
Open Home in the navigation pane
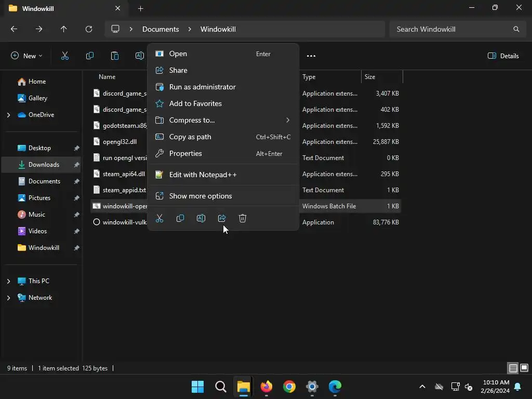[x=37, y=82]
